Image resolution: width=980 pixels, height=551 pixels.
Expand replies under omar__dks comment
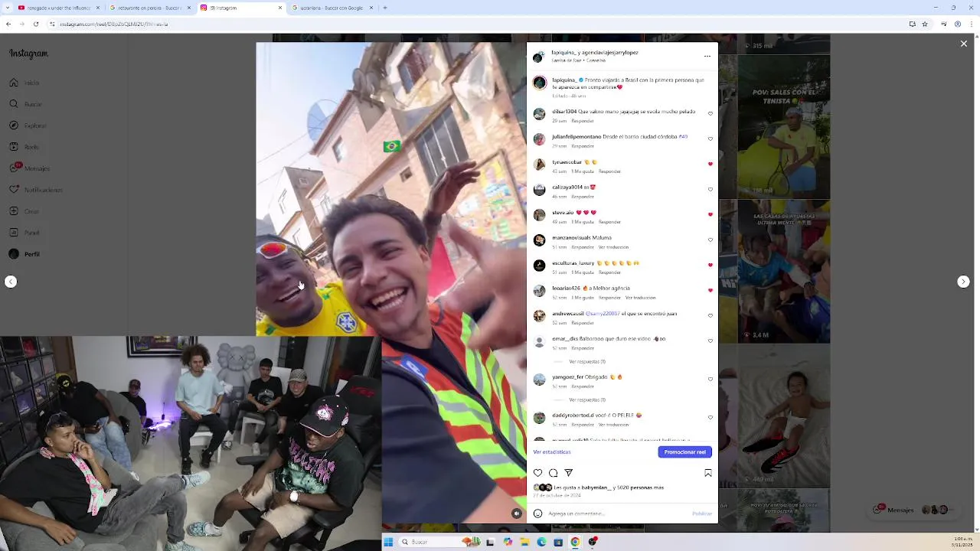tap(587, 361)
